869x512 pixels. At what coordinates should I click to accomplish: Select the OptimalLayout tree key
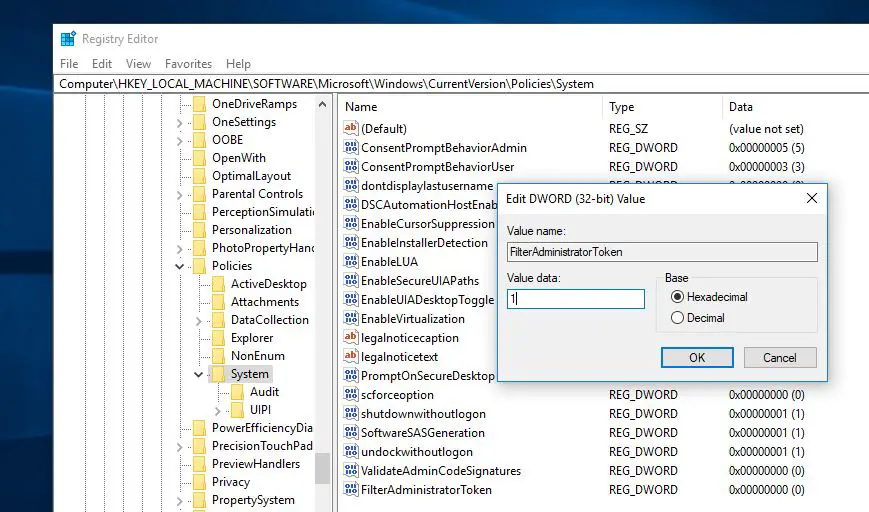pos(251,176)
